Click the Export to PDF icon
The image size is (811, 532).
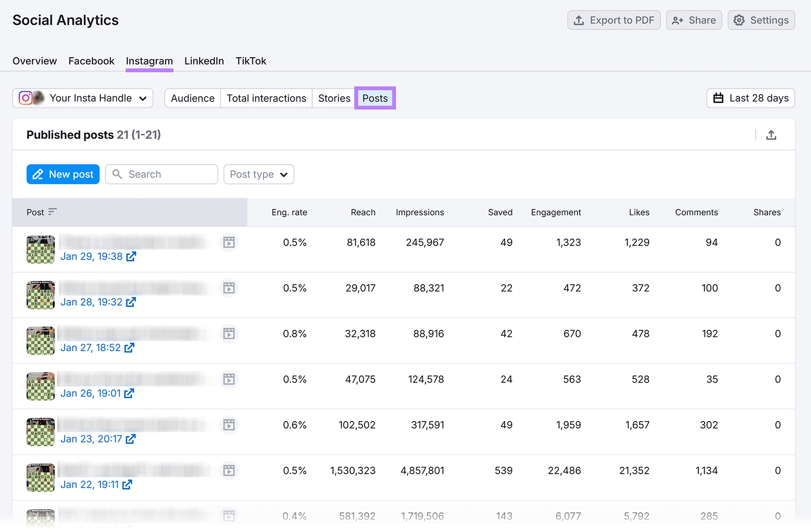578,20
